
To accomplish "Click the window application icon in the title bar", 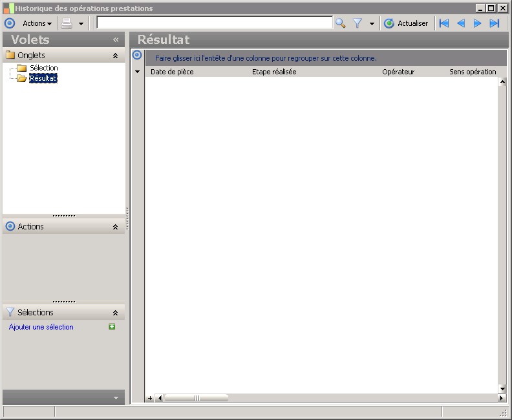I will pyautogui.click(x=9, y=8).
